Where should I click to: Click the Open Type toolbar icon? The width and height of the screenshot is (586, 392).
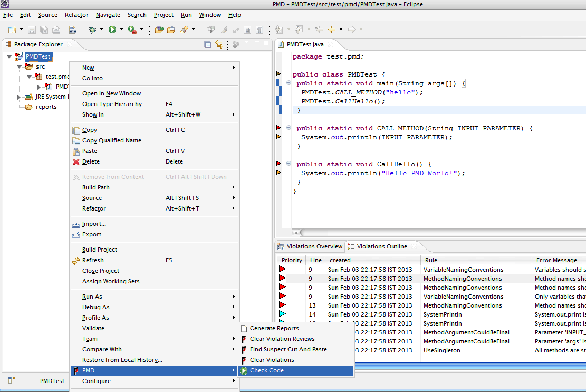tap(159, 30)
